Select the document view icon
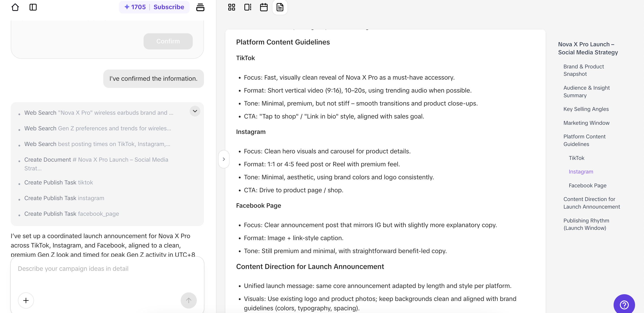The height and width of the screenshot is (313, 644). 280,7
